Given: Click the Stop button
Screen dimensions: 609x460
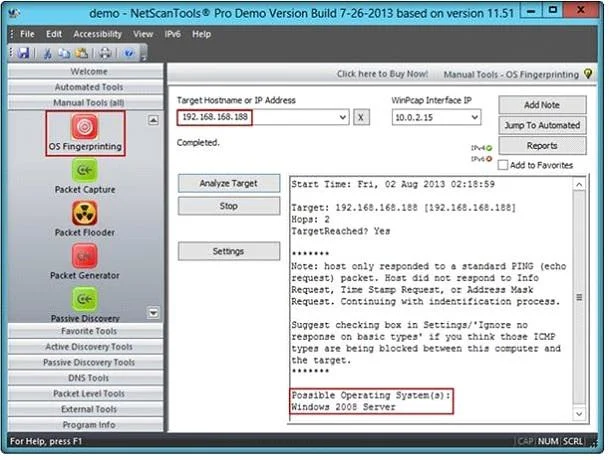Looking at the screenshot, I should (229, 206).
